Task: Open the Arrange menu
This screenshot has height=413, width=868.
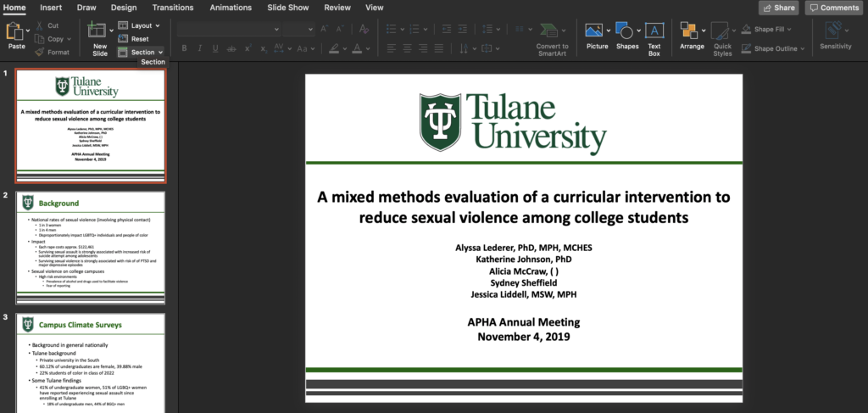Action: [x=692, y=36]
